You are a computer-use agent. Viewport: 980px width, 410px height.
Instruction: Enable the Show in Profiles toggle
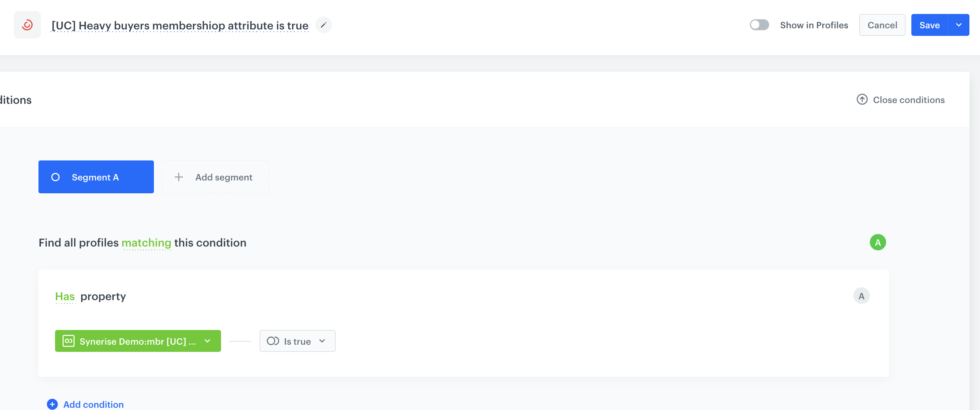tap(759, 25)
